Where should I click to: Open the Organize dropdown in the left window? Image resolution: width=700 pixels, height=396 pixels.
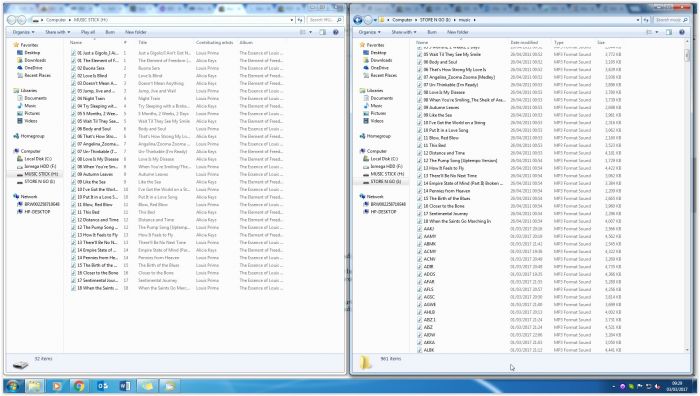coord(23,32)
